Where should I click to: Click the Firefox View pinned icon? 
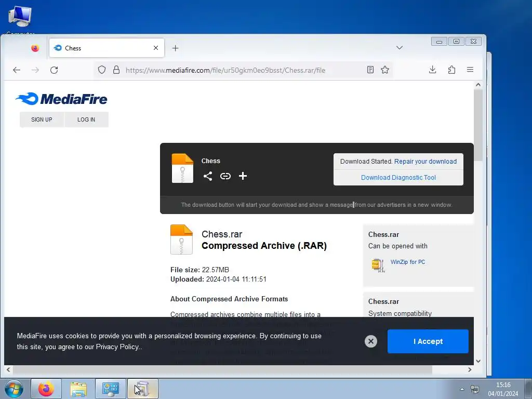35,48
